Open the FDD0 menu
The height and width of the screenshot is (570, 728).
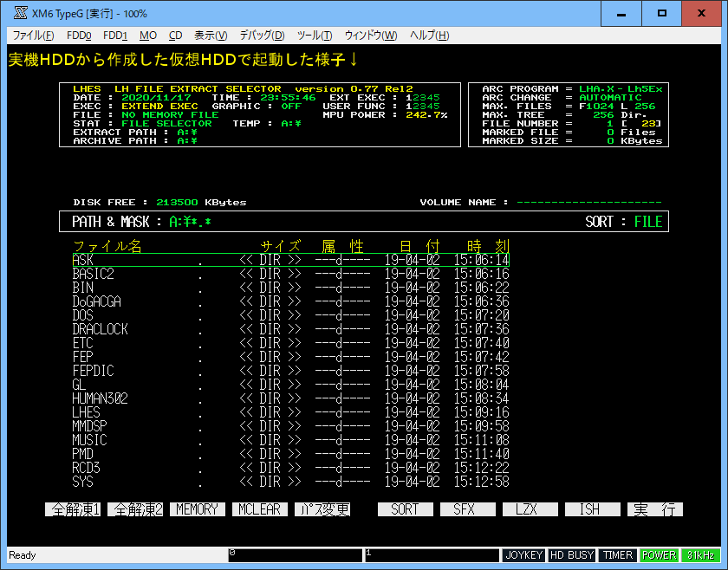pyautogui.click(x=79, y=36)
